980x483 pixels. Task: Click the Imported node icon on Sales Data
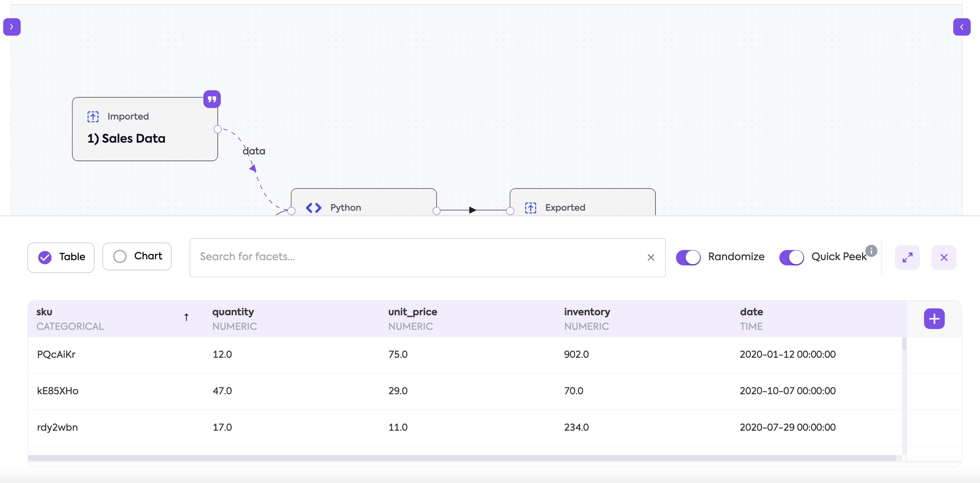[x=93, y=117]
